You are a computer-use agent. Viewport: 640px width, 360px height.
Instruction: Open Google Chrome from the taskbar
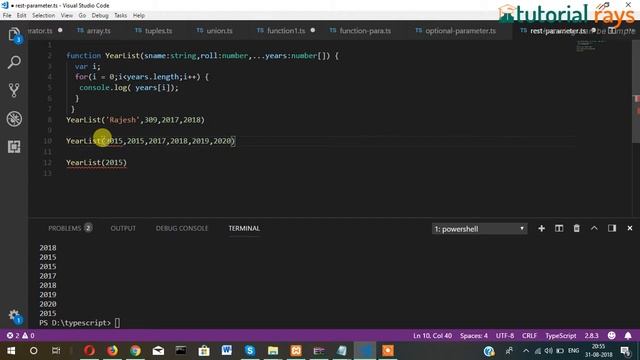135,351
